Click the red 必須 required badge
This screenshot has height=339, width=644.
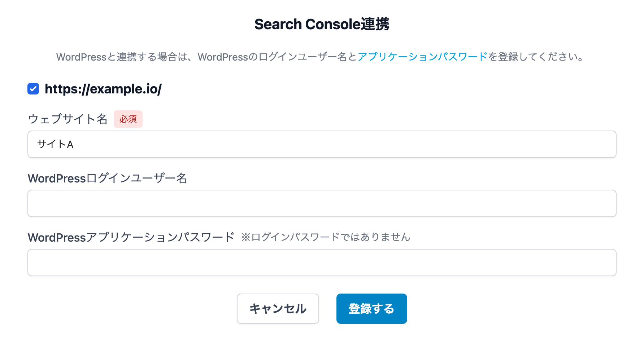[128, 119]
